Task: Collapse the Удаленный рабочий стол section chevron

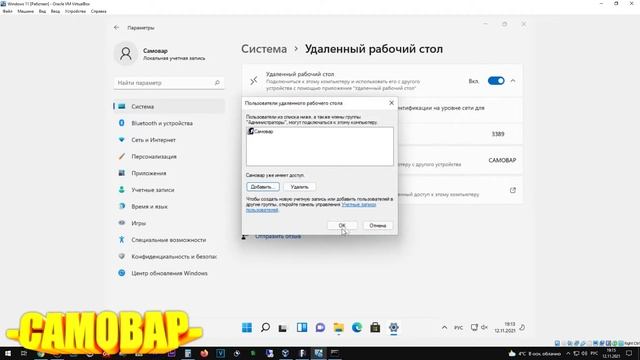Action: point(513,81)
